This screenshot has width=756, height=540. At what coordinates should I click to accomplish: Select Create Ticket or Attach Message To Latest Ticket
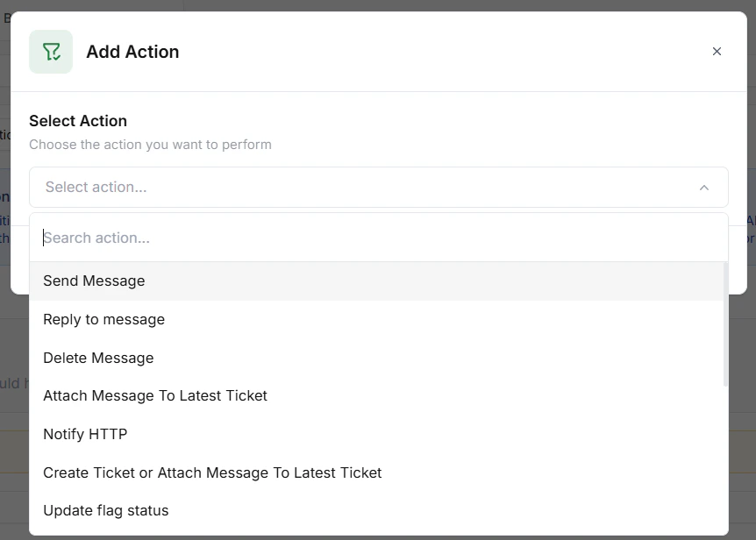[212, 472]
